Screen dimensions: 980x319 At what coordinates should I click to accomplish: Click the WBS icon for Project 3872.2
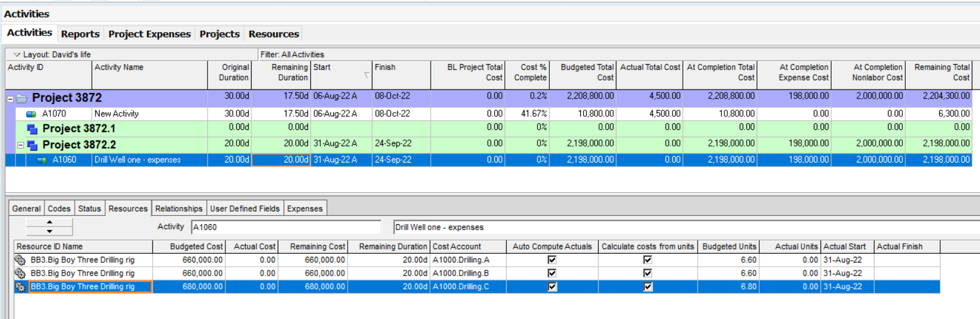[x=32, y=145]
